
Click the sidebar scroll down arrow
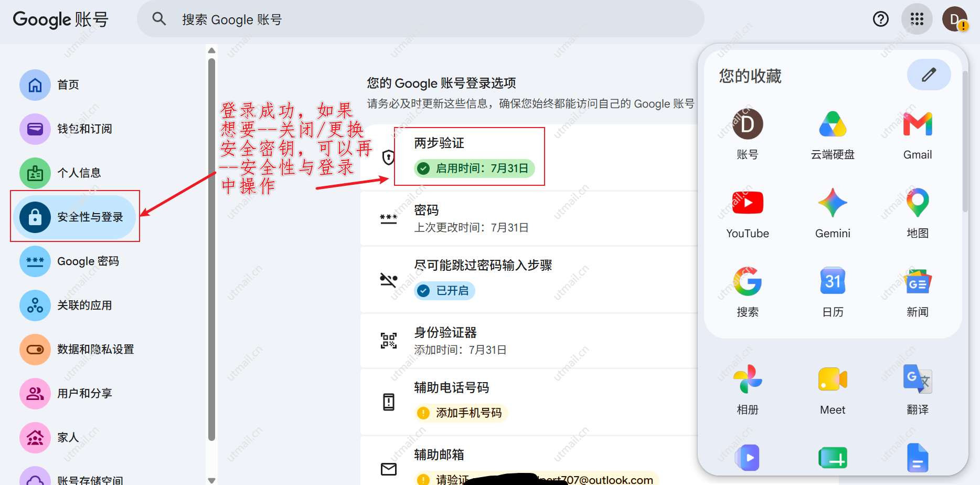click(211, 480)
